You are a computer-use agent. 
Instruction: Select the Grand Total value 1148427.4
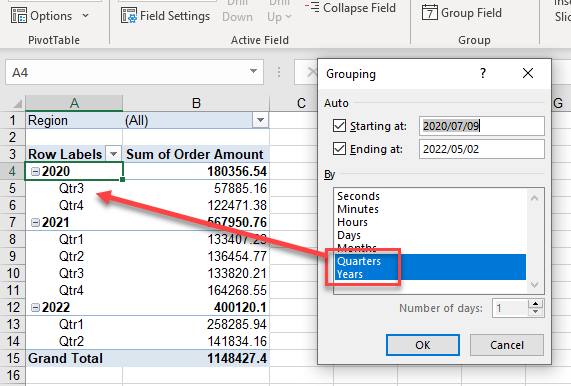tap(196, 358)
